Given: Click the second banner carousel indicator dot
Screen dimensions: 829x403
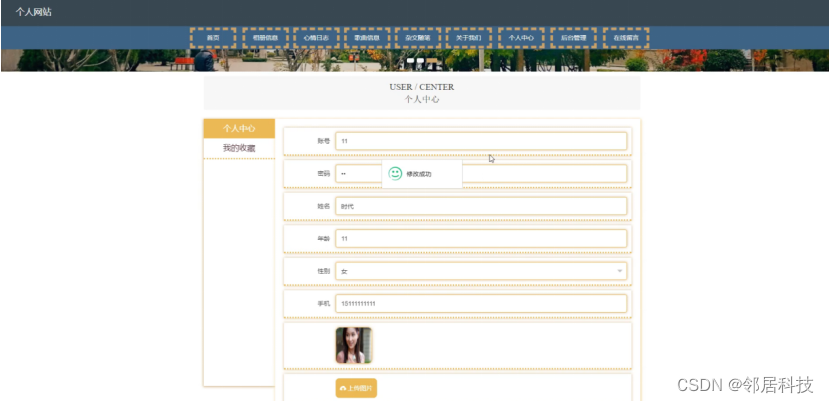Looking at the screenshot, I should pos(420,61).
